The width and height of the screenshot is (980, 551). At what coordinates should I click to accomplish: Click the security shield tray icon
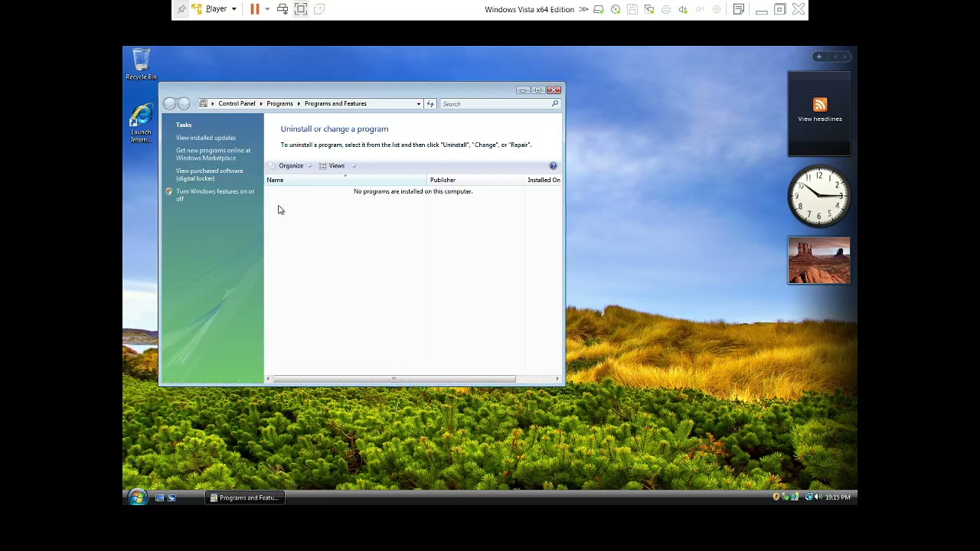pyautogui.click(x=776, y=497)
